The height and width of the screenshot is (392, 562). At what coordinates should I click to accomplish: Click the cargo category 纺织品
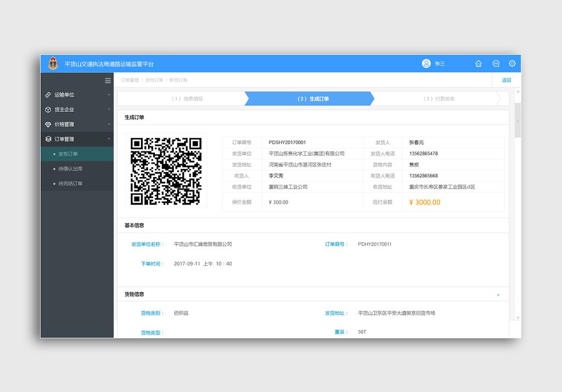coord(181,313)
